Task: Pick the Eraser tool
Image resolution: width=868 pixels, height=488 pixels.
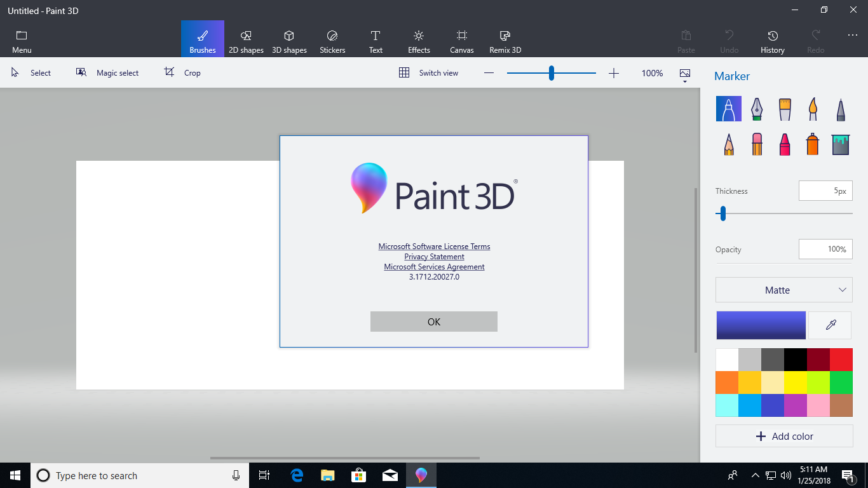Action: (x=756, y=144)
